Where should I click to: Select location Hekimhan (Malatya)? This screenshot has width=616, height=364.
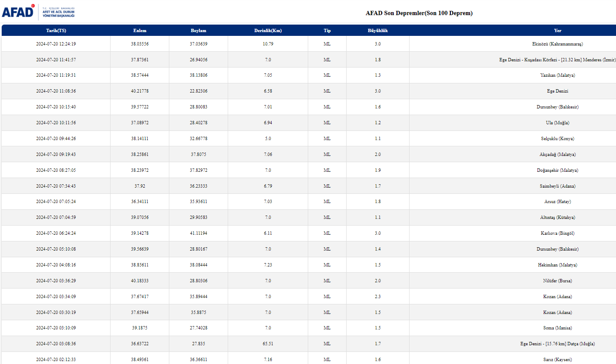tap(558, 265)
